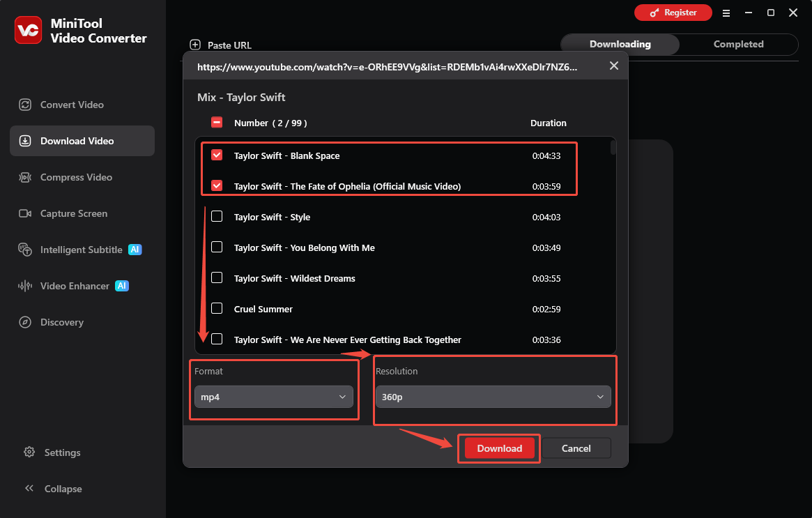This screenshot has height=518, width=812.
Task: Click the MiniTool Video Converter logo icon
Action: click(28, 30)
